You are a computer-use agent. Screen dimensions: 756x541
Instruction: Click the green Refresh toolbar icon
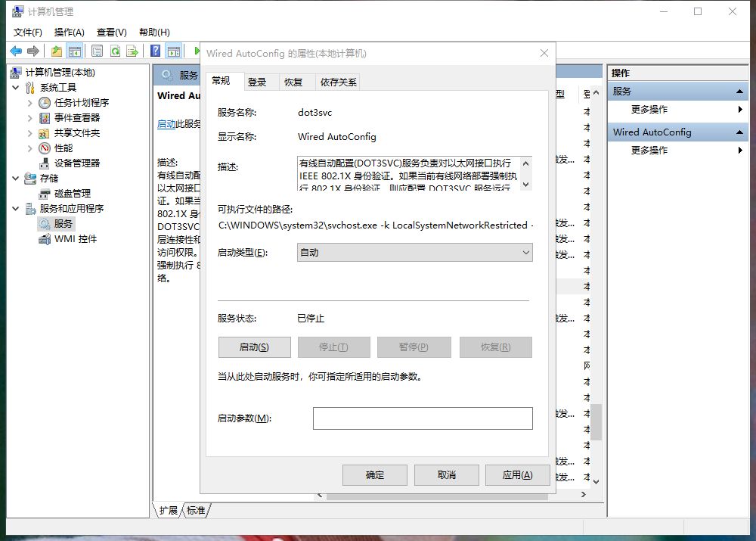point(115,51)
